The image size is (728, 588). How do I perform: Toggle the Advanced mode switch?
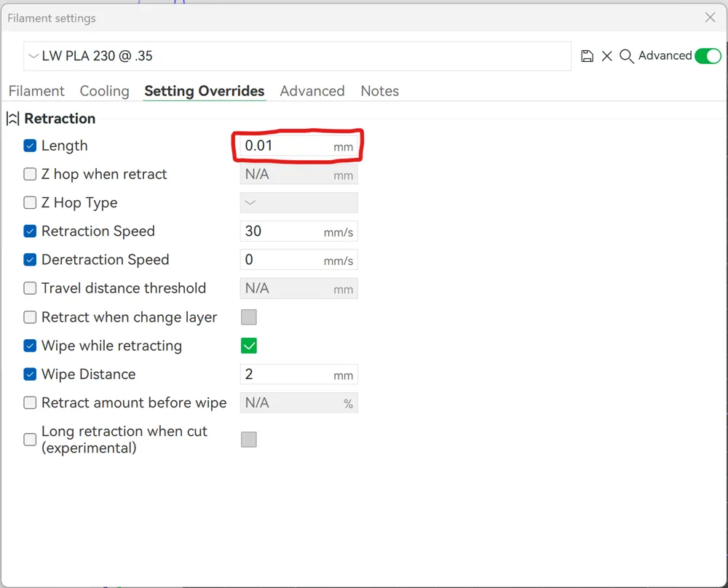[708, 56]
